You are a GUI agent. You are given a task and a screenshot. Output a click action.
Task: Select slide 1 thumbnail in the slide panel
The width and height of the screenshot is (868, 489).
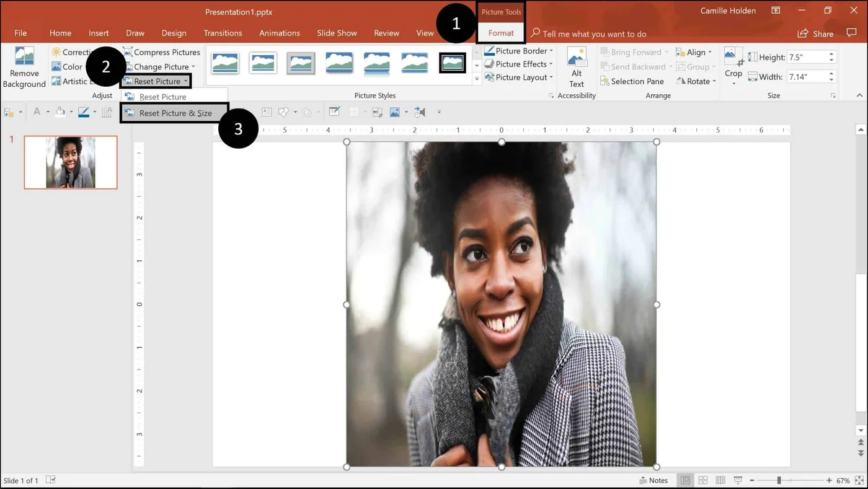click(x=71, y=162)
